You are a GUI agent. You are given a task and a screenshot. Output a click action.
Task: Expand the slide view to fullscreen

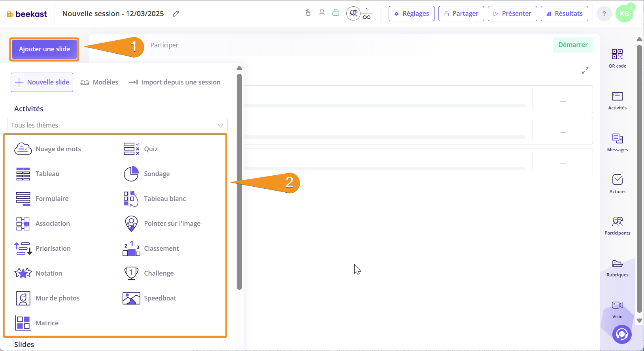point(585,70)
